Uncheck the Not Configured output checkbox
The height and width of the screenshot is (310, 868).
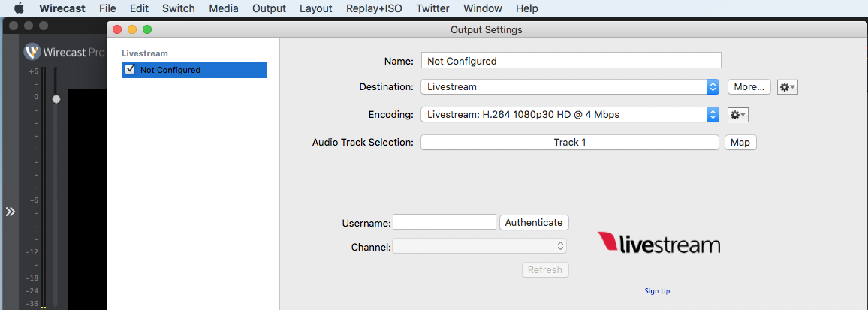(x=130, y=70)
